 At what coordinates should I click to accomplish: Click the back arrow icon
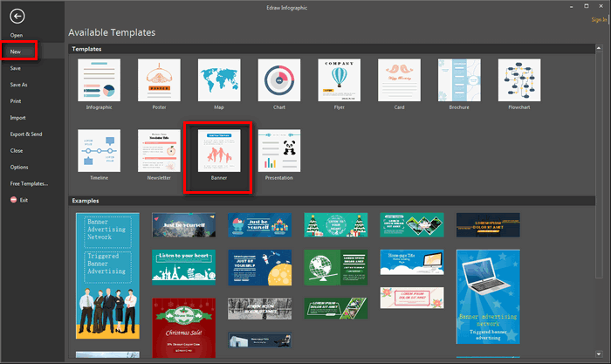17,15
